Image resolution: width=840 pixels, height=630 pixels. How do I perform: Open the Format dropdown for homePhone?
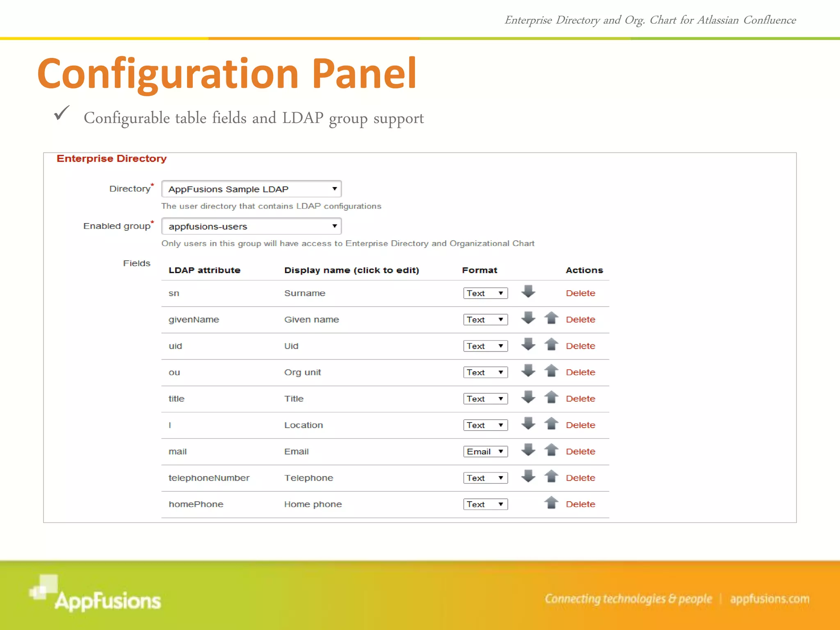click(x=486, y=504)
